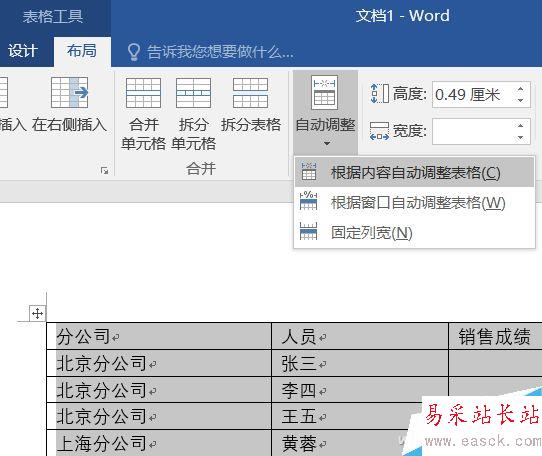The width and height of the screenshot is (542, 456).
Task: Select 固定列宽(N) option
Action: [x=414, y=232]
